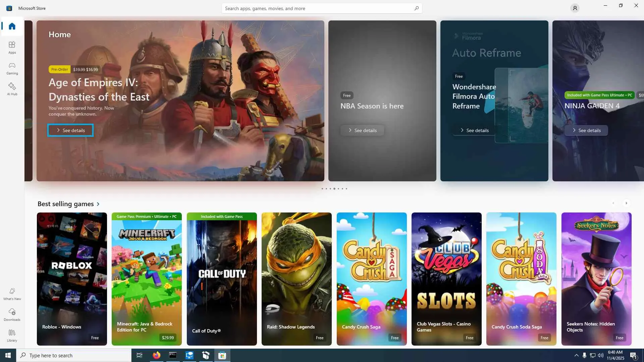Screen dimensions: 644x362
Task: Open the Library section
Action: pyautogui.click(x=12, y=335)
